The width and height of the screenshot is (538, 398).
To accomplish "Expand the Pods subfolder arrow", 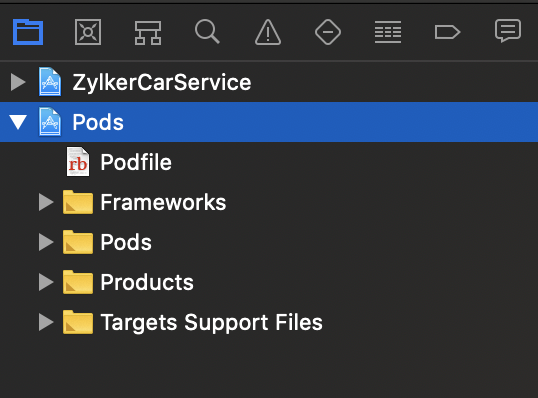I will [x=46, y=242].
